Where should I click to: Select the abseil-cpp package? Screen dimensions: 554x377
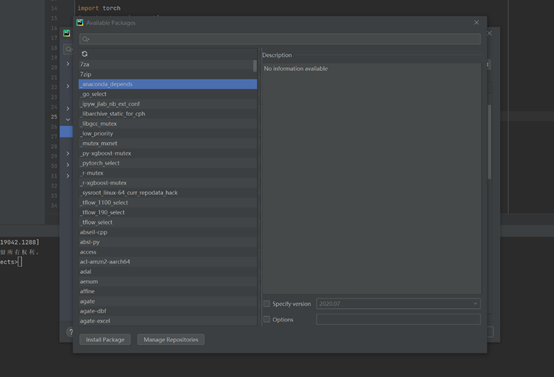click(x=167, y=232)
